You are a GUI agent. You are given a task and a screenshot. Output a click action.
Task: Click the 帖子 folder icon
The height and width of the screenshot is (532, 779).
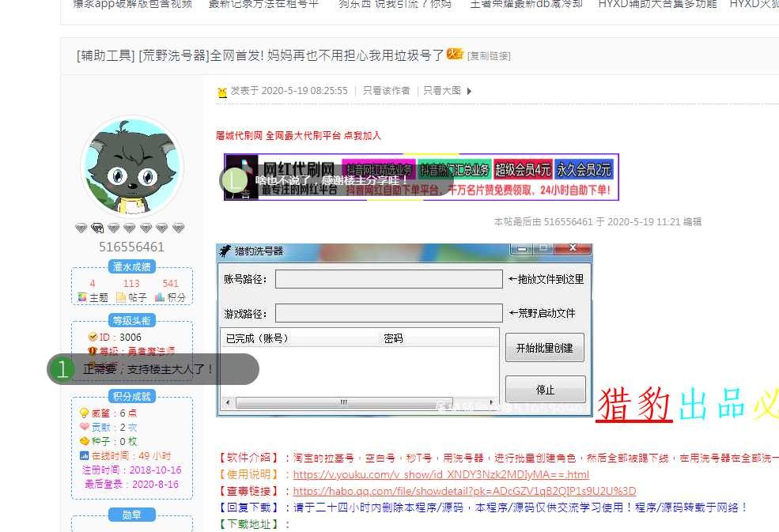121,297
